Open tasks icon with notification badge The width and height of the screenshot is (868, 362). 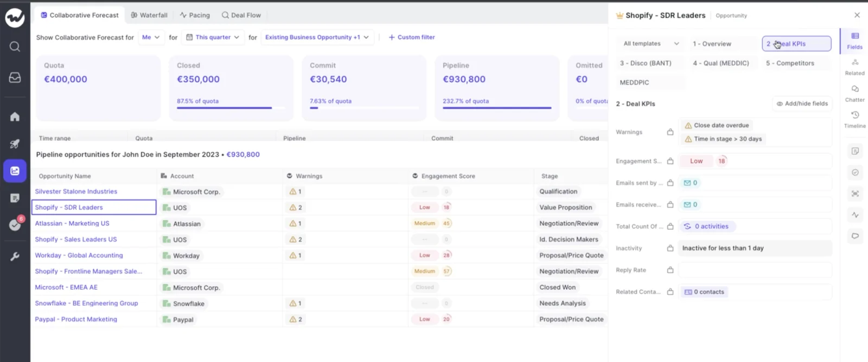point(15,224)
